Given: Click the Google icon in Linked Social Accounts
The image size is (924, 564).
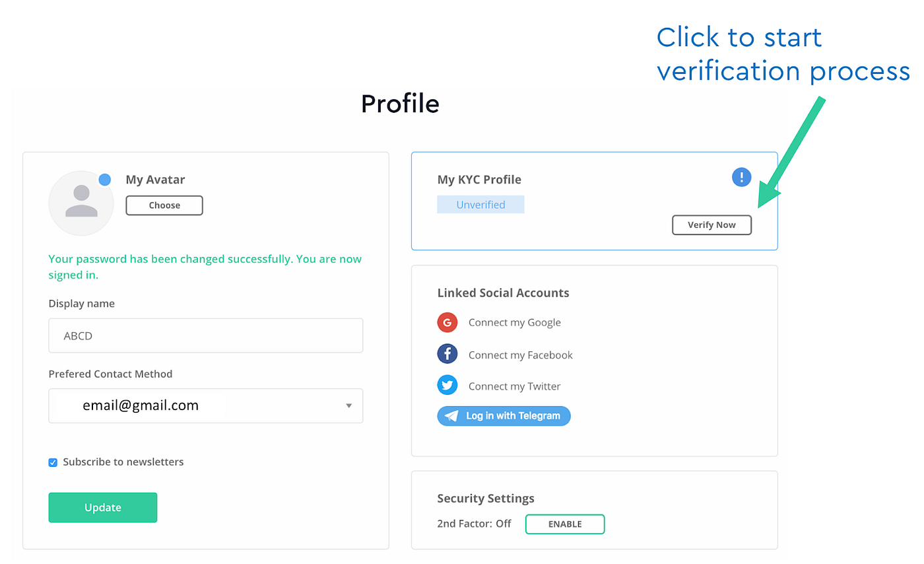Looking at the screenshot, I should (x=447, y=322).
